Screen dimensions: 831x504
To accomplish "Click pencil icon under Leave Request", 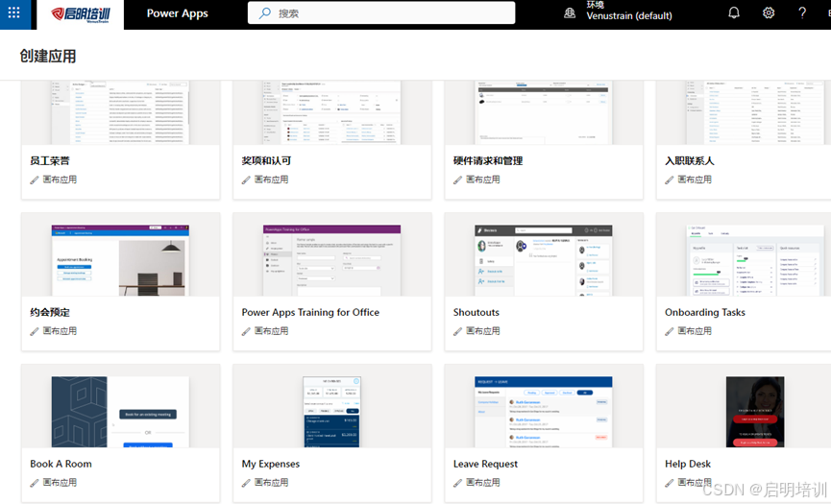I will click(458, 483).
